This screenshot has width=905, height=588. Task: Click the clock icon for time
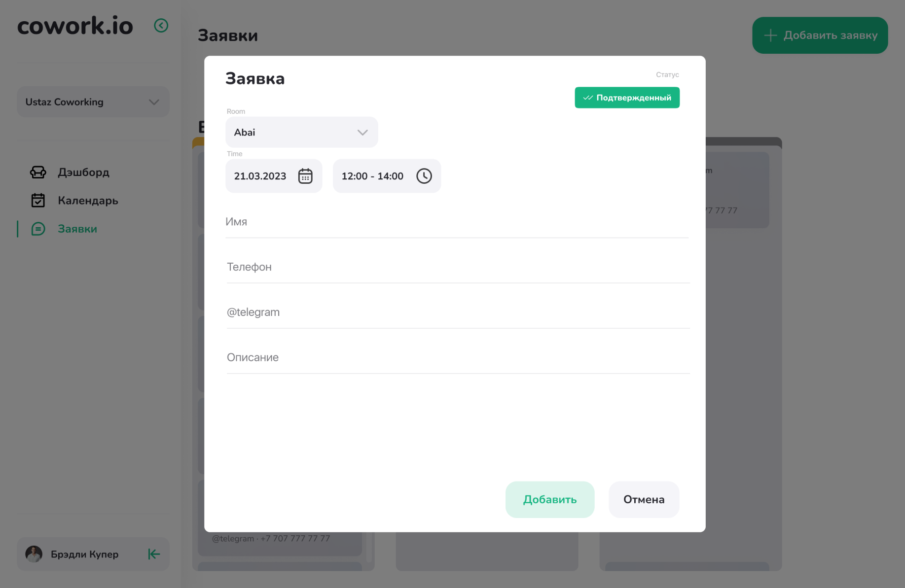point(424,176)
